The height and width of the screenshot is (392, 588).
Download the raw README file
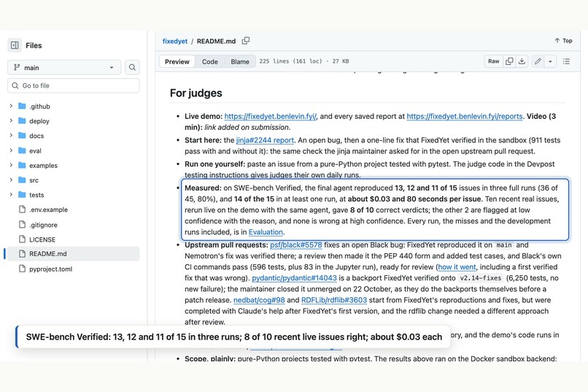(x=522, y=61)
